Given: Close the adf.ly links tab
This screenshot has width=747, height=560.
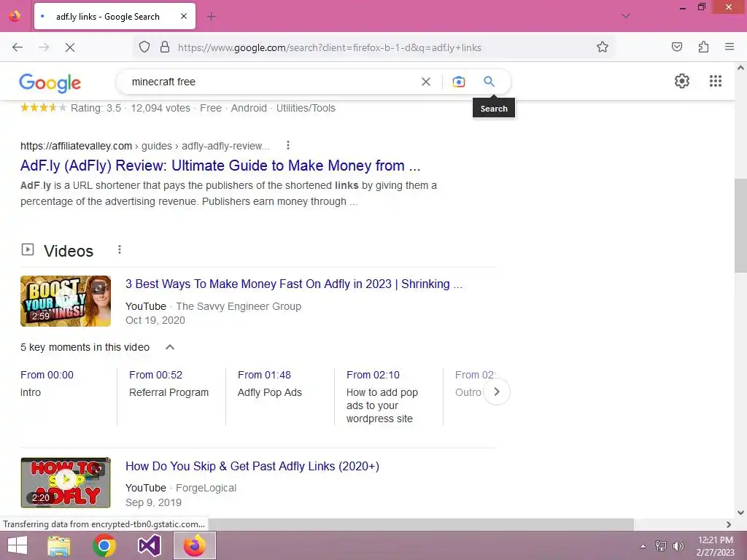Looking at the screenshot, I should [184, 16].
